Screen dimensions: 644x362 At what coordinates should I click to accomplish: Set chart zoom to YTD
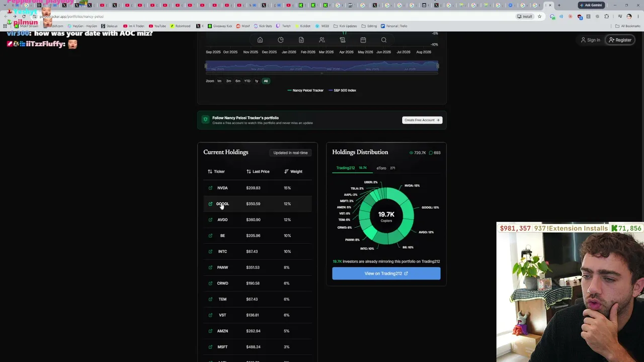click(x=247, y=81)
